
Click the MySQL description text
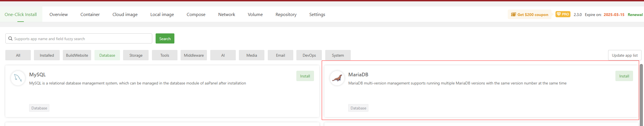pyautogui.click(x=138, y=83)
